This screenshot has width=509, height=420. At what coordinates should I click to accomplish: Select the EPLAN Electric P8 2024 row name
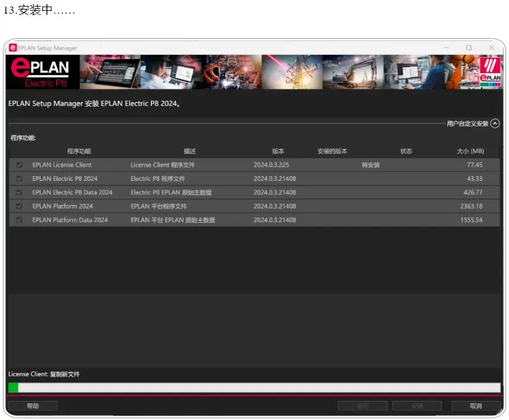coord(65,178)
